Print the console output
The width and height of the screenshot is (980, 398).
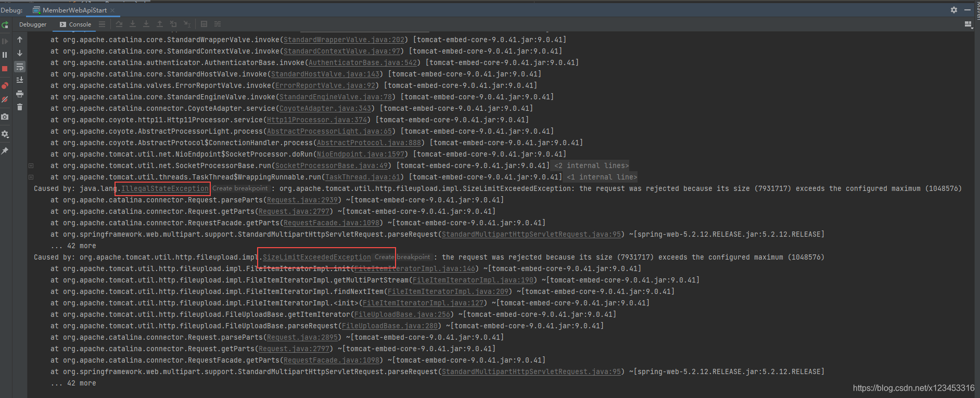point(20,94)
